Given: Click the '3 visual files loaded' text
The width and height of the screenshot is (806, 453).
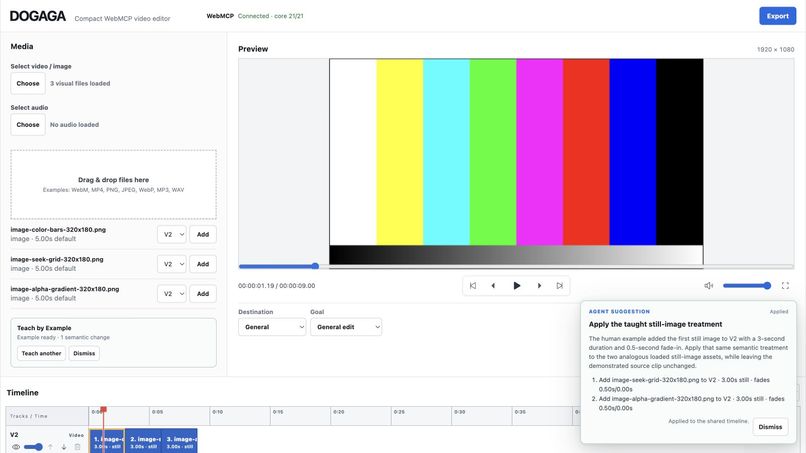Looking at the screenshot, I should point(80,83).
